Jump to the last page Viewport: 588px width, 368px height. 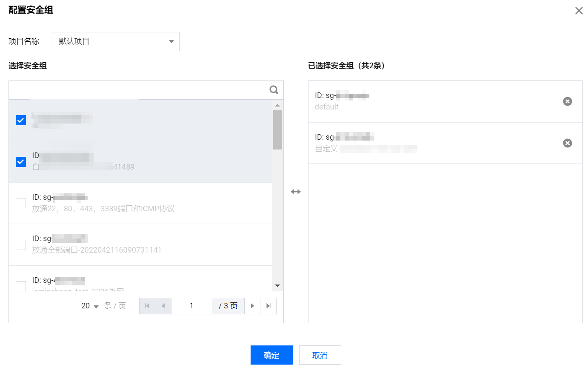coord(268,306)
